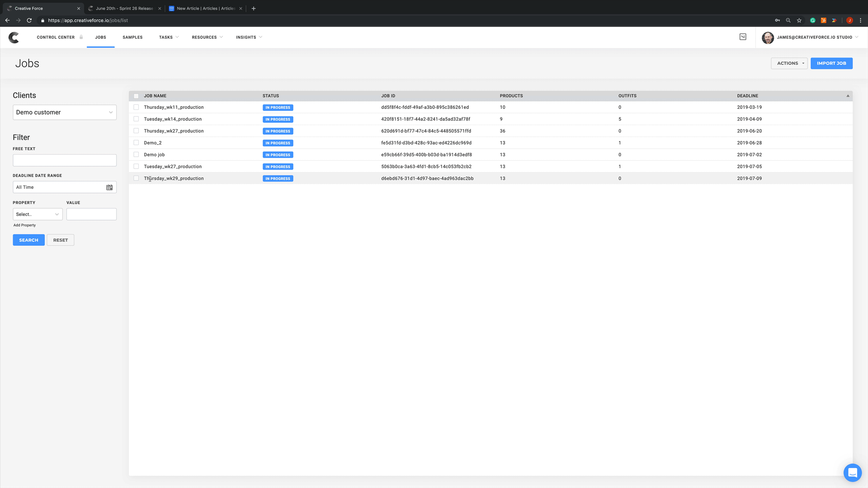Open the Intercom chat bubble

click(852, 473)
